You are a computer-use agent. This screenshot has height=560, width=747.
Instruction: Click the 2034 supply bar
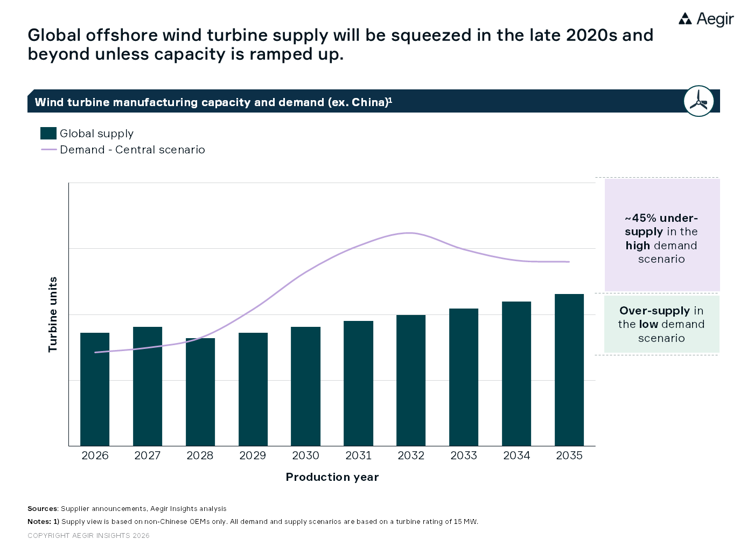tap(516, 374)
